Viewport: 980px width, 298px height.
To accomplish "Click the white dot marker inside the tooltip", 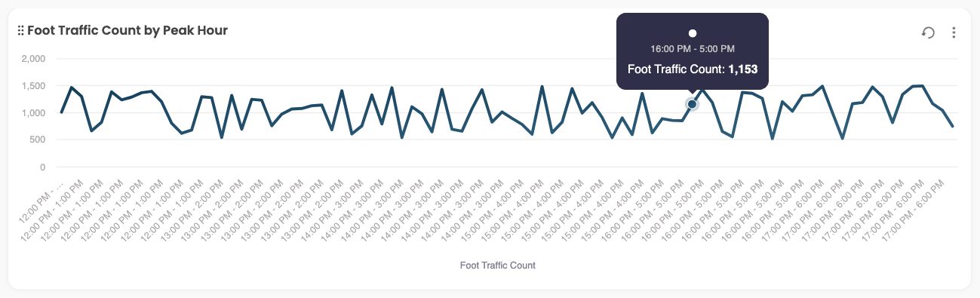I will [x=693, y=33].
